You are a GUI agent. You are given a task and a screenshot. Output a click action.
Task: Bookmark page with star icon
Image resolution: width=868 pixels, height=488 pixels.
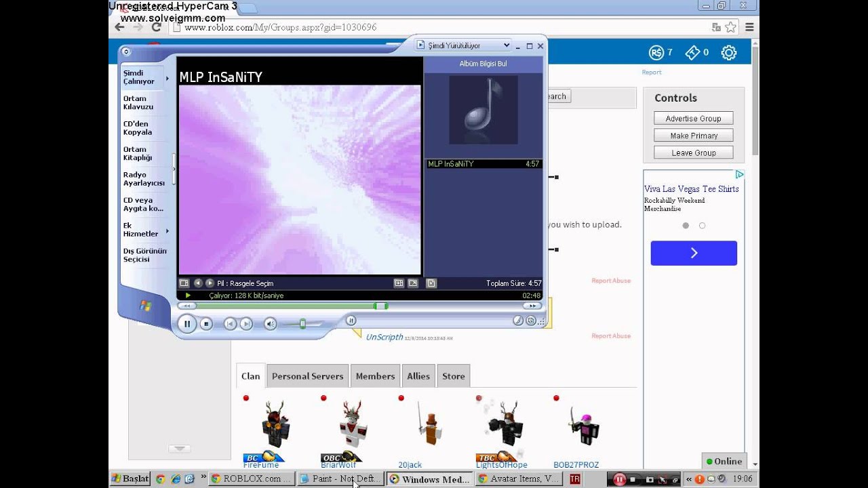[x=730, y=27]
